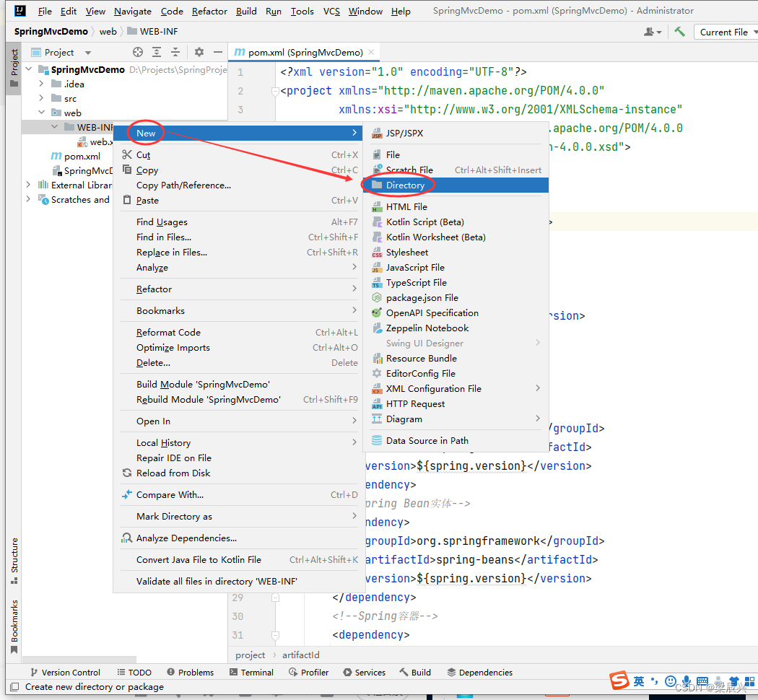Choose Reformat Code in the context menu
Image resolution: width=758 pixels, height=700 pixels.
coord(168,333)
